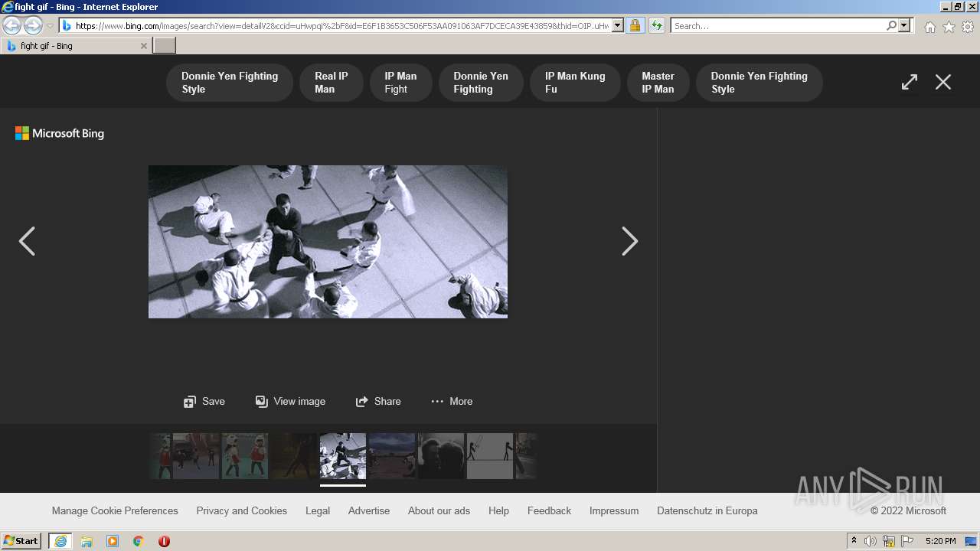Open the Tools gear icon
Image resolution: width=980 pixels, height=551 pixels.
tap(968, 27)
